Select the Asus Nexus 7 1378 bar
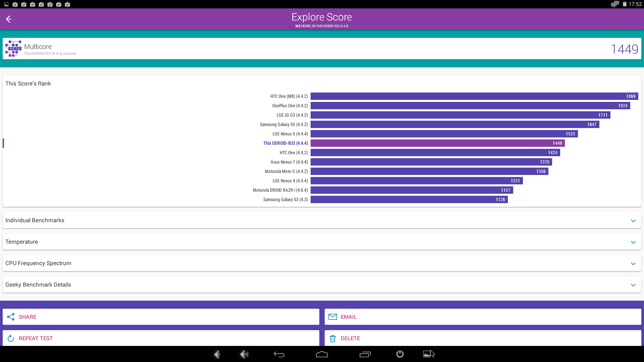Screen dimensions: 644x362 (431, 162)
